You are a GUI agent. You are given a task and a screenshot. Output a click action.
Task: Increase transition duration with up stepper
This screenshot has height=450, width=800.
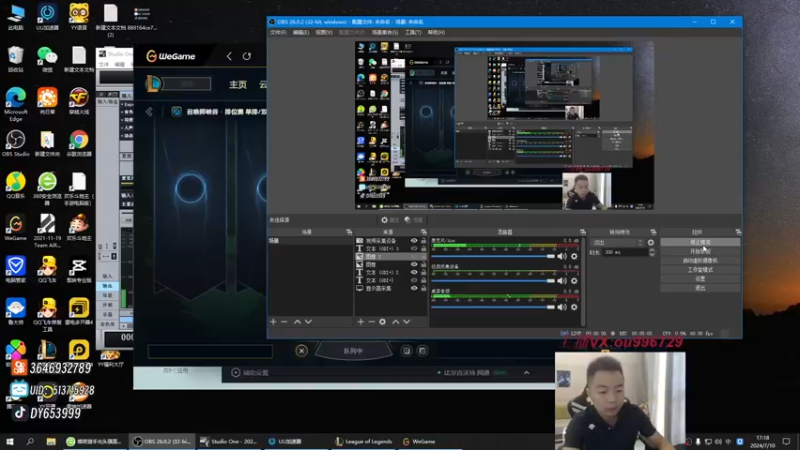point(652,251)
